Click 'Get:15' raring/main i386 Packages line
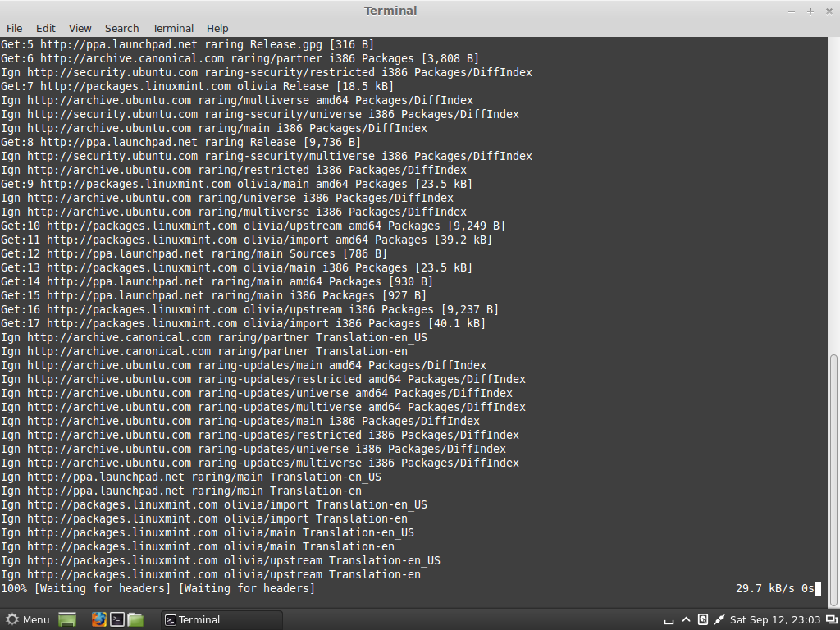Image resolution: width=840 pixels, height=630 pixels. click(214, 295)
